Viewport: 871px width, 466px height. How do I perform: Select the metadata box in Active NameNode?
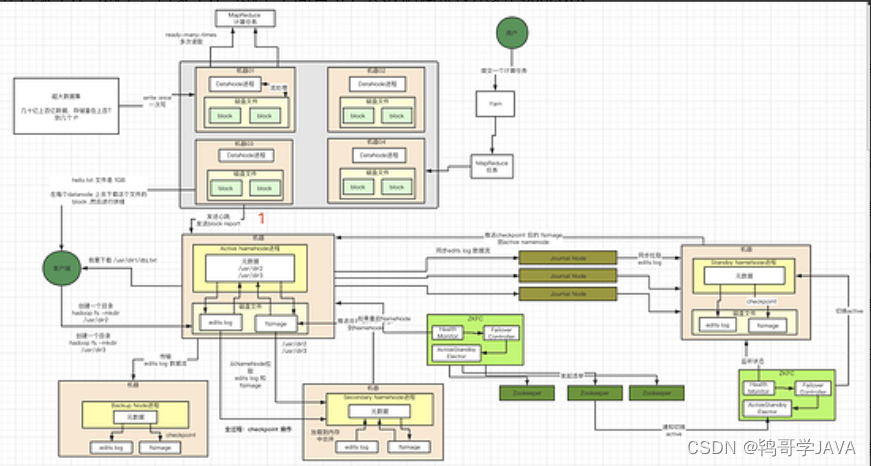[x=250, y=268]
